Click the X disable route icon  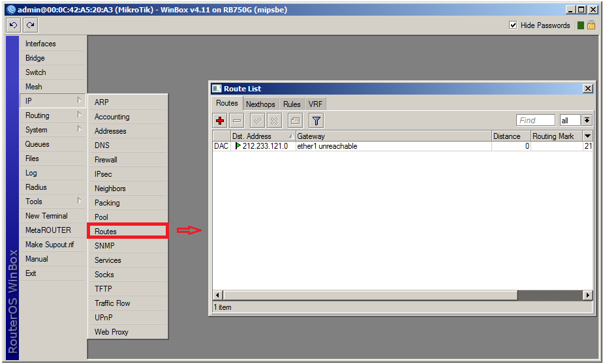pyautogui.click(x=274, y=121)
